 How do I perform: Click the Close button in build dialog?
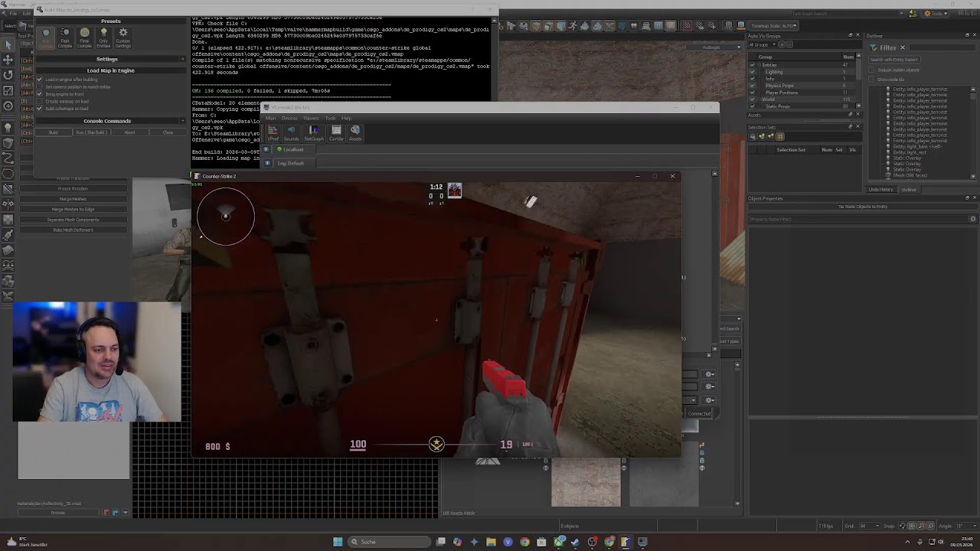coord(168,132)
